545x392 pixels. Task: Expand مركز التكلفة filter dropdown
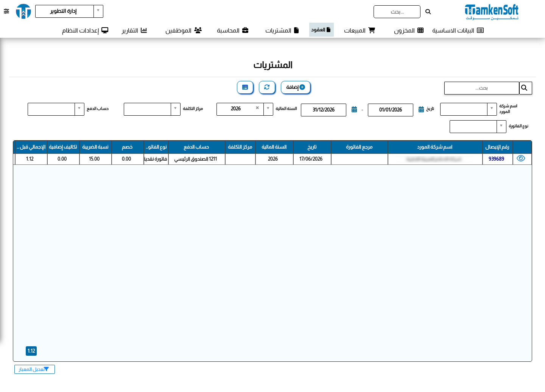(175, 109)
